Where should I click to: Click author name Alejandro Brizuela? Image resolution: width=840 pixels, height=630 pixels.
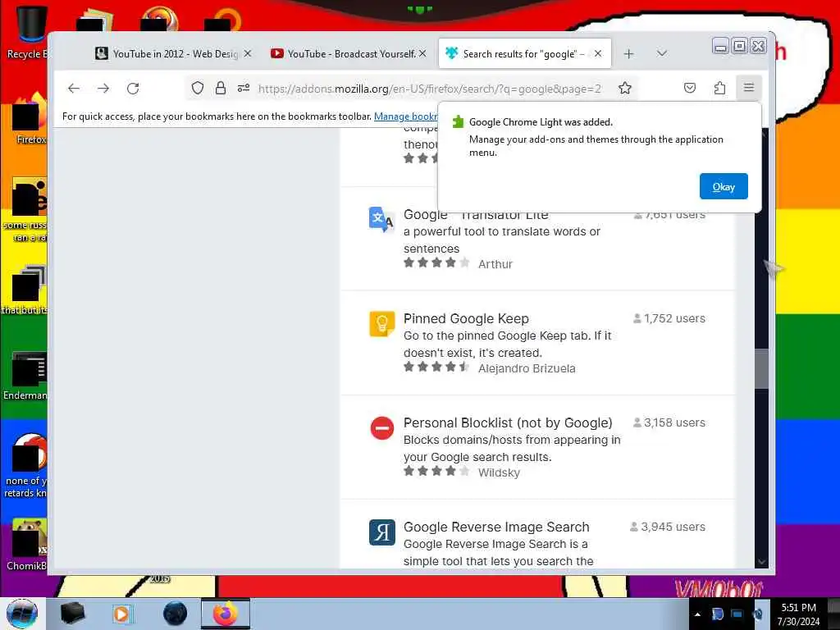(527, 368)
